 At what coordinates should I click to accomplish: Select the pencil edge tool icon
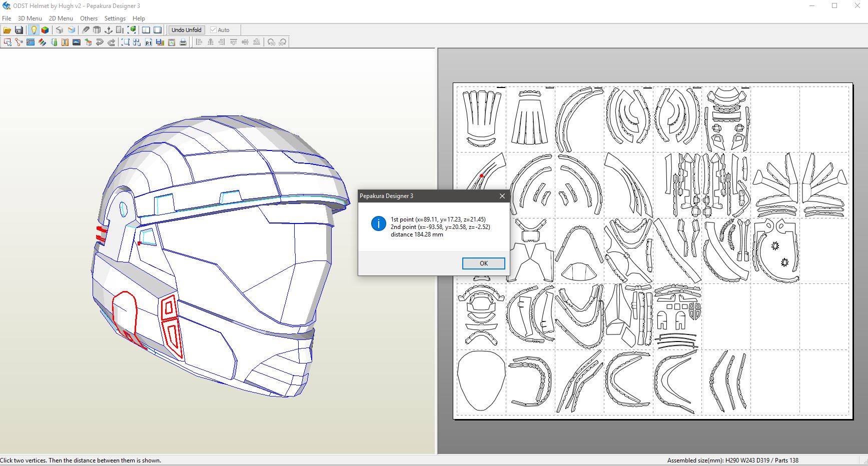click(86, 30)
